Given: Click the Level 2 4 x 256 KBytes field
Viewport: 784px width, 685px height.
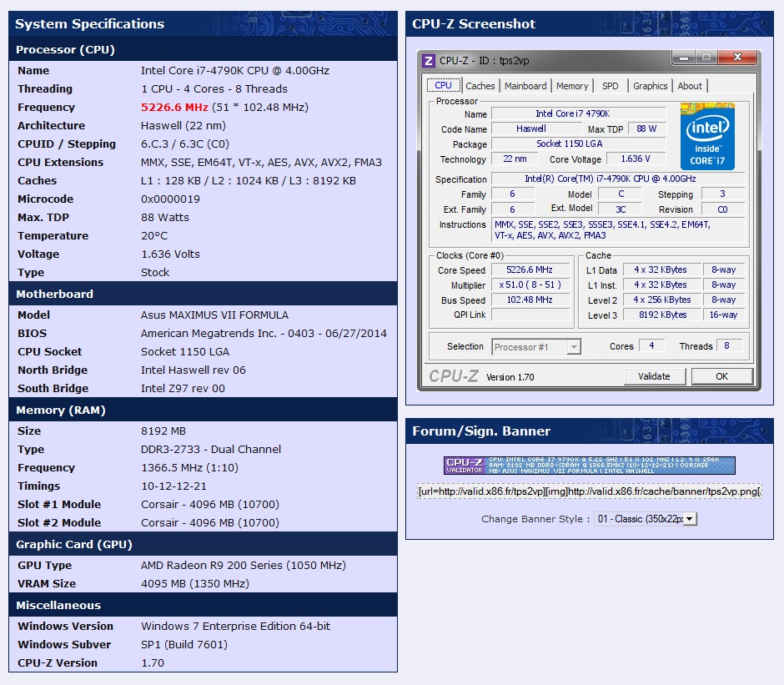Looking at the screenshot, I should point(662,300).
